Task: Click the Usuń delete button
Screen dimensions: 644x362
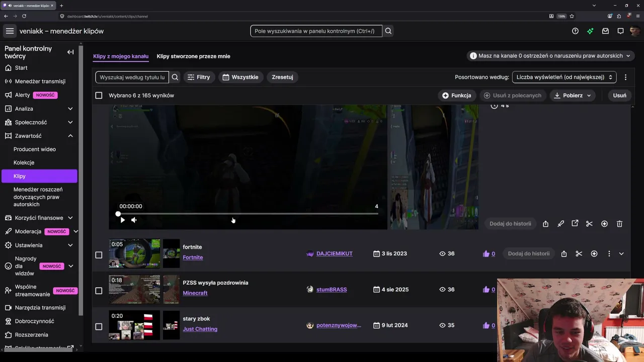Action: point(620,96)
